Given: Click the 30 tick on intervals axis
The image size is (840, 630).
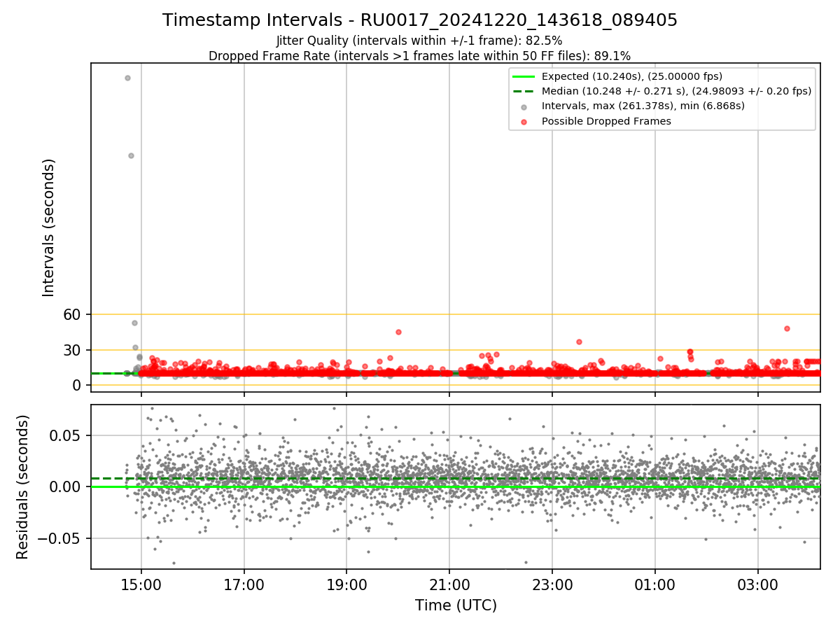Looking at the screenshot, I should (73, 350).
